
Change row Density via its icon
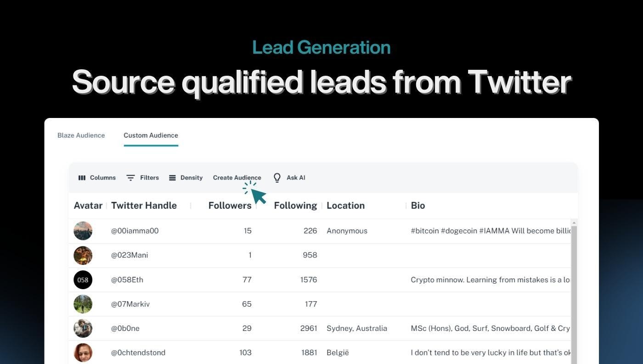tap(172, 178)
